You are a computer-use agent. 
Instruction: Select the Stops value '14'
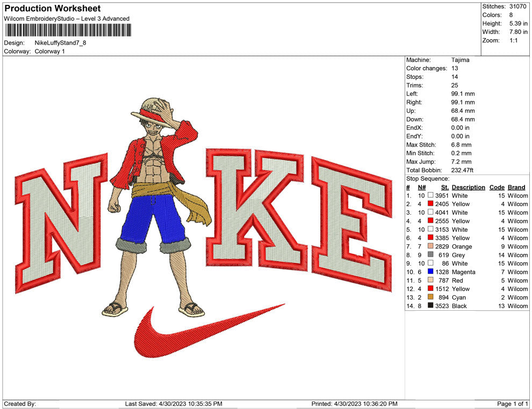pyautogui.click(x=455, y=77)
